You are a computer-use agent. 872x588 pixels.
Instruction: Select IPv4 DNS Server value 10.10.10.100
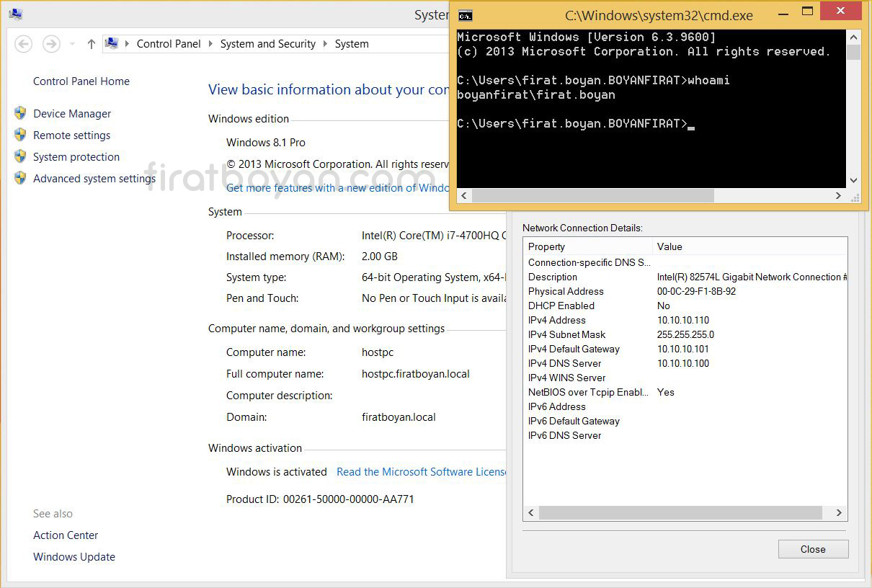point(683,363)
